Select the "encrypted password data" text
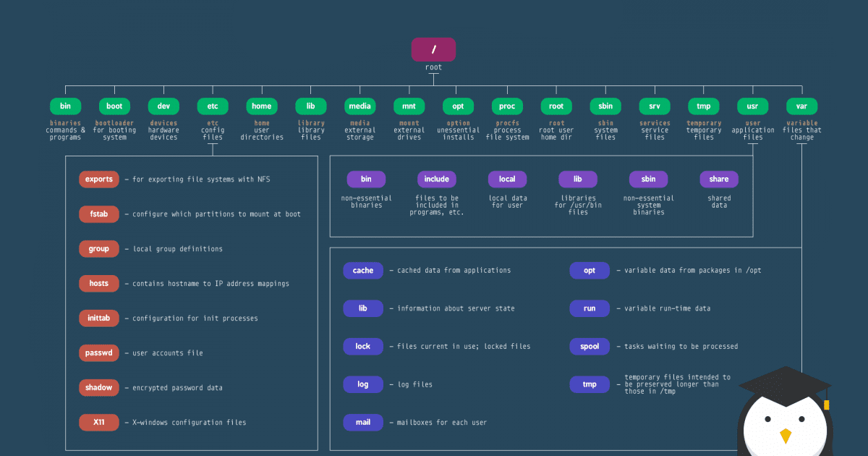The image size is (868, 456). 178,388
